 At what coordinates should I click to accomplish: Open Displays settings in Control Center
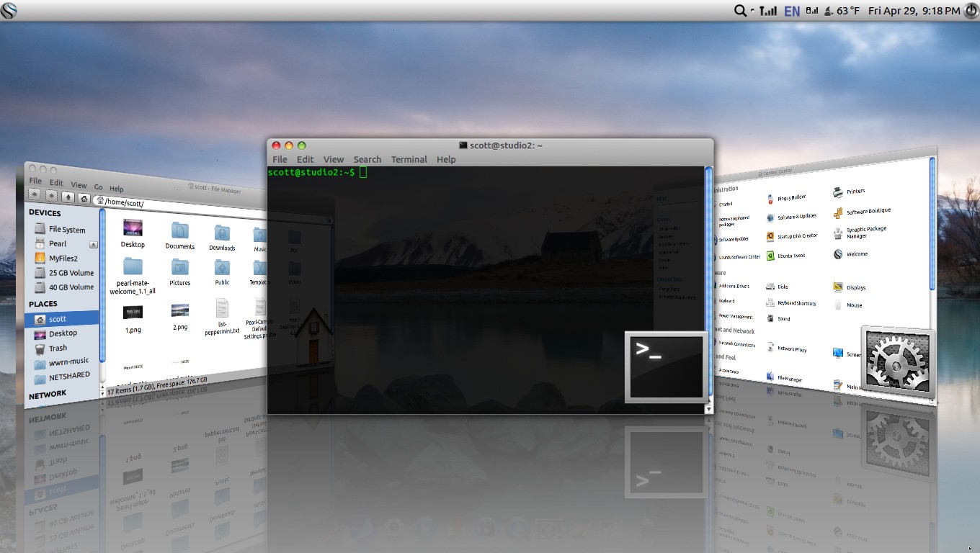pos(856,287)
